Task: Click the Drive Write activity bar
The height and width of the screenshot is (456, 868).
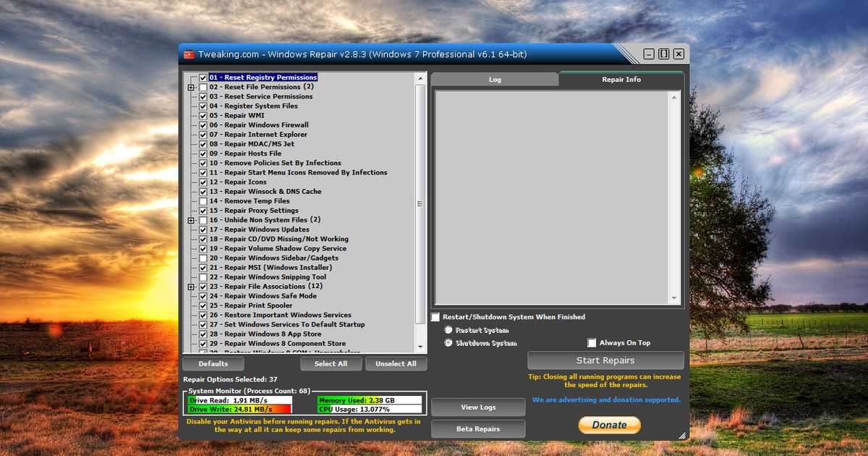Action: (x=240, y=410)
